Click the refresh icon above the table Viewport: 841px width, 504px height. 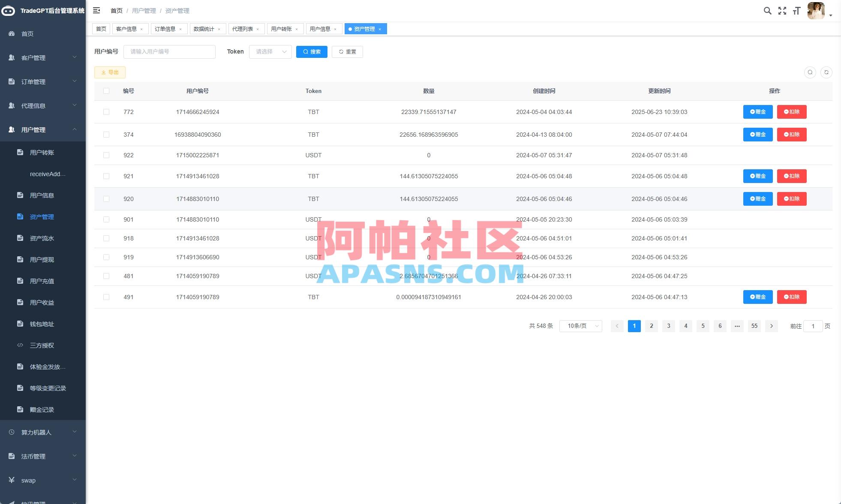point(826,72)
